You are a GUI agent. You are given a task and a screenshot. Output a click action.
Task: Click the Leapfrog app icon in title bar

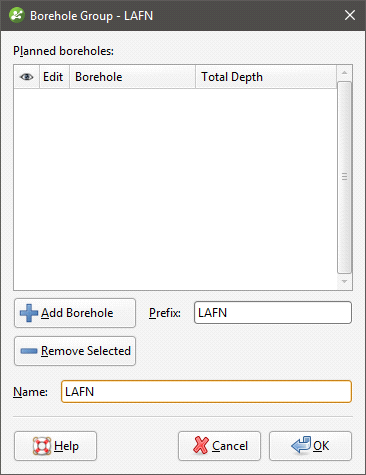coord(17,15)
